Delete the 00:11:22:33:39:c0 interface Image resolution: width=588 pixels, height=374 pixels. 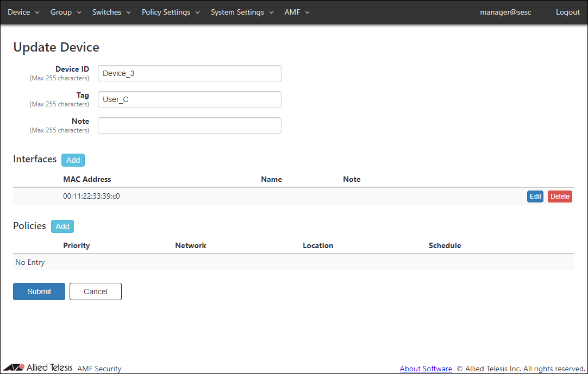tap(560, 196)
